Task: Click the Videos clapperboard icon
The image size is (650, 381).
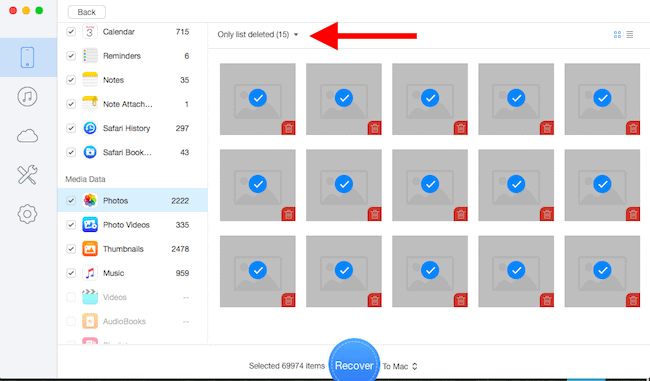Action: coord(90,297)
